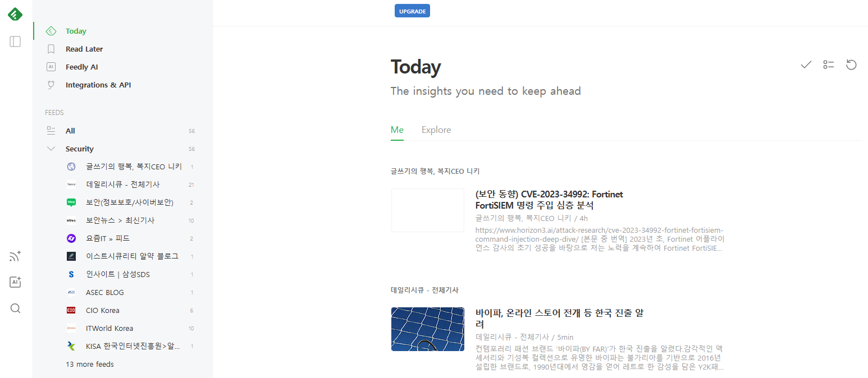Open the layout options icon
The image size is (868, 378).
tap(829, 64)
